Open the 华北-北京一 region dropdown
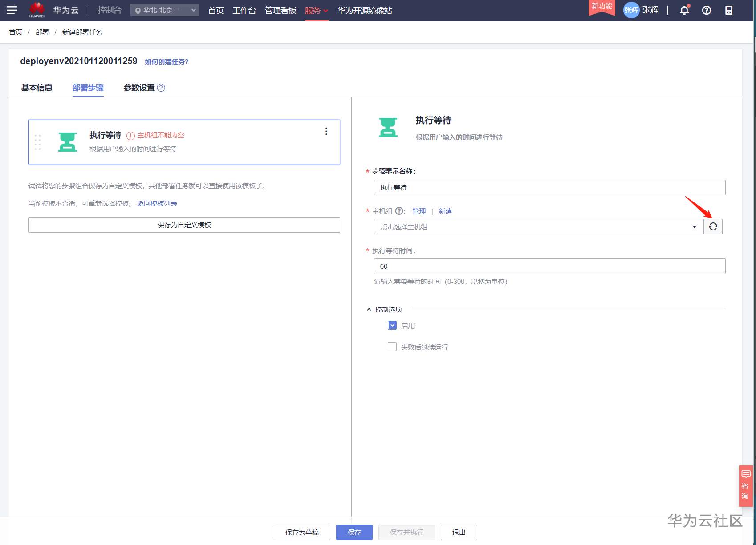The image size is (756, 545). click(165, 10)
